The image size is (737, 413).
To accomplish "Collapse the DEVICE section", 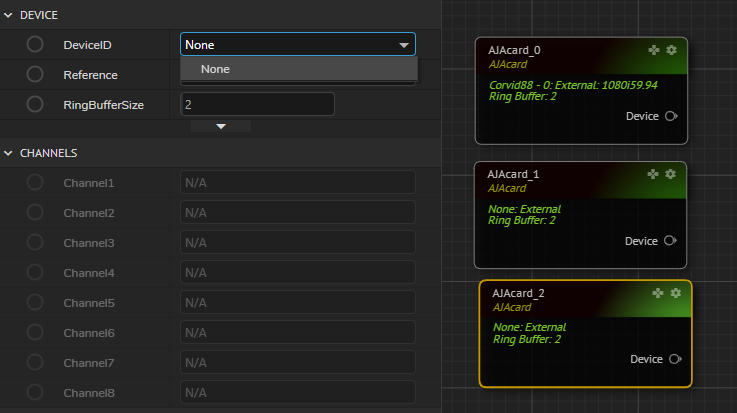I will [9, 15].
